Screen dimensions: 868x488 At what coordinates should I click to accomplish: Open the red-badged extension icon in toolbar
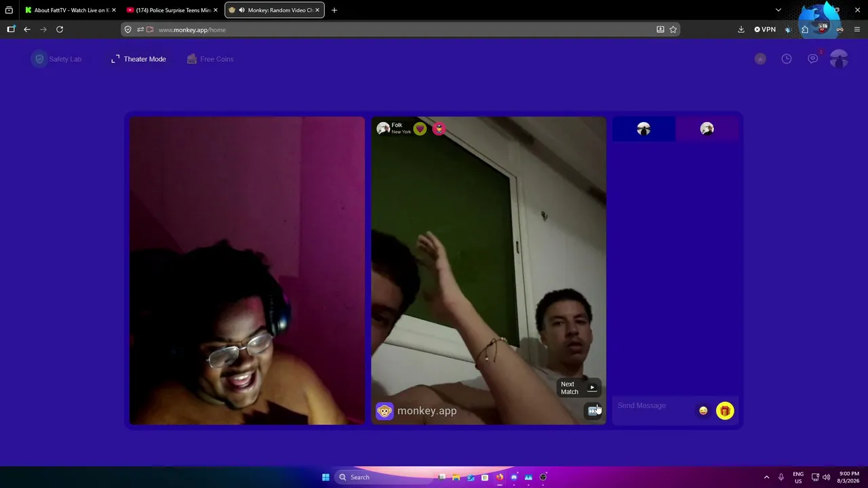click(823, 28)
